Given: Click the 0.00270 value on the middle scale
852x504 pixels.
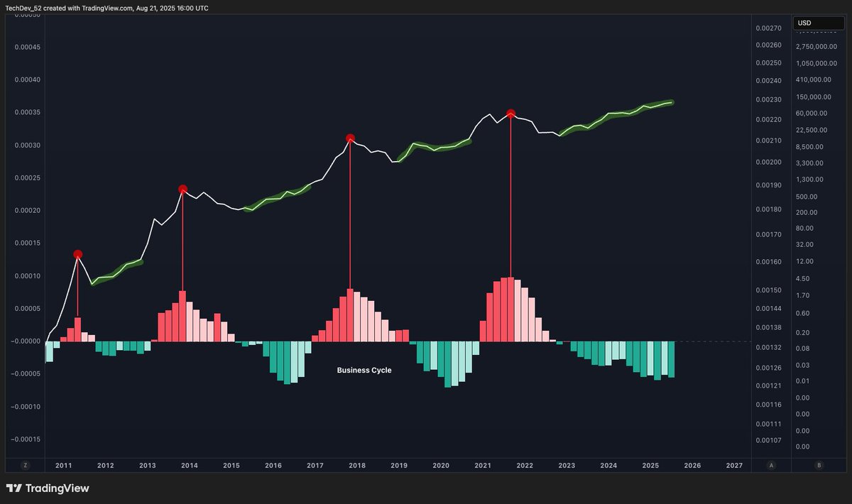Looking at the screenshot, I should click(x=768, y=28).
